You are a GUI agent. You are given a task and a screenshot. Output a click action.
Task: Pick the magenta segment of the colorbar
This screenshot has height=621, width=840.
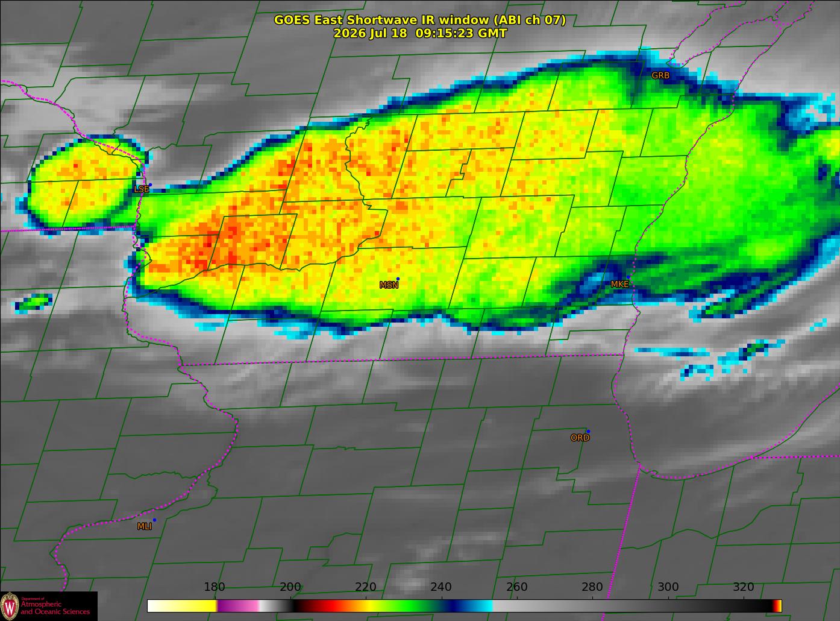pos(238,606)
